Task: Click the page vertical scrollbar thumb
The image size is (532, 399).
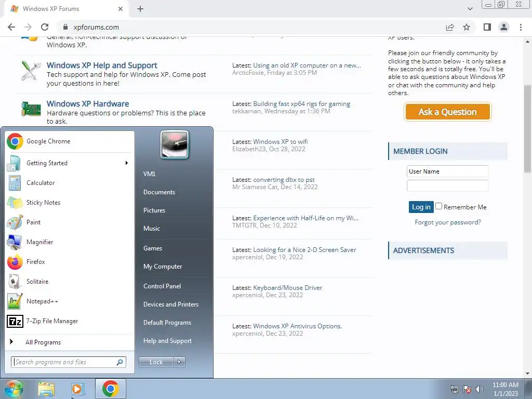Action: coord(528,129)
